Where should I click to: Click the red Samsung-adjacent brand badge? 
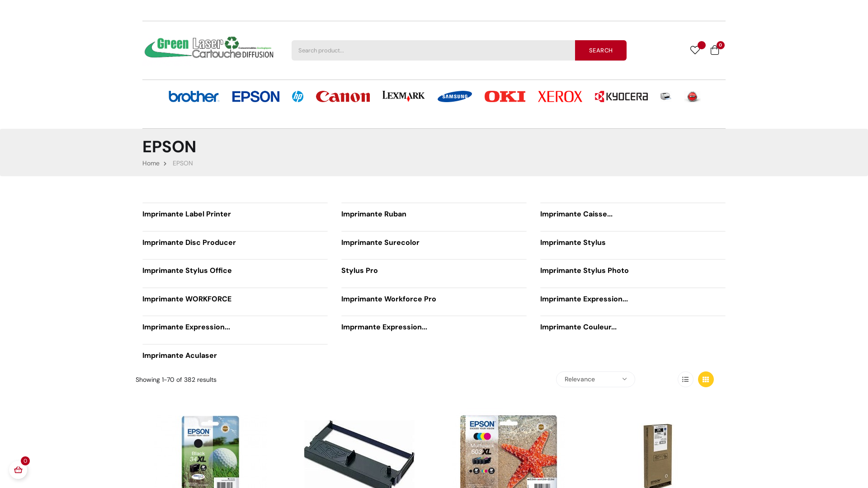(693, 96)
